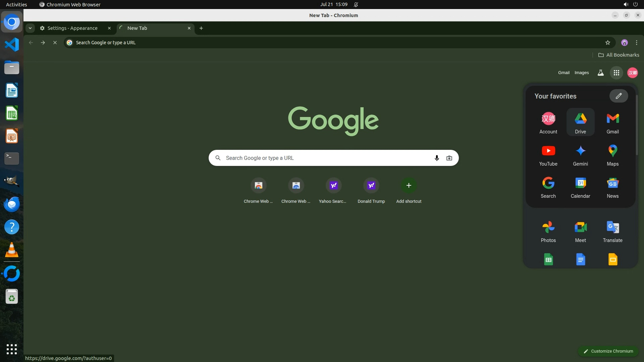
Task: Bookmark this tab with star icon
Action: 607,43
